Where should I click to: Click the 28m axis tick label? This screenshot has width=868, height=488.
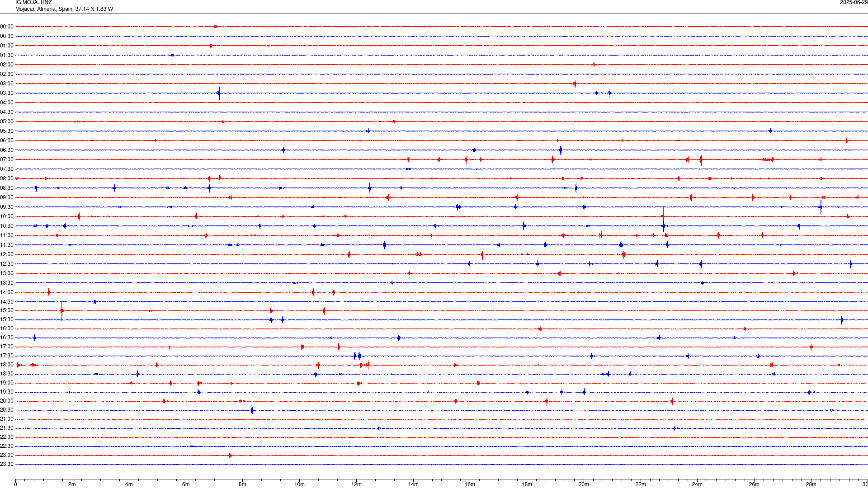coord(811,484)
